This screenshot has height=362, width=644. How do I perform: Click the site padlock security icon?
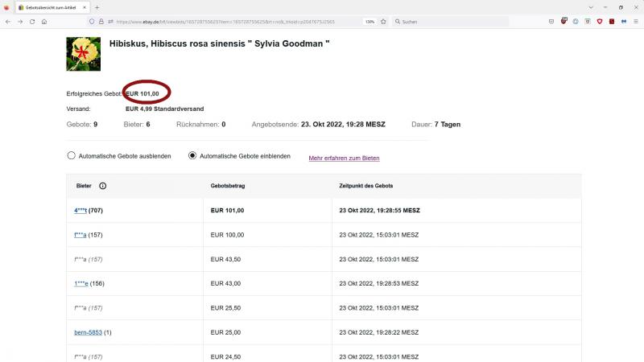point(101,21)
